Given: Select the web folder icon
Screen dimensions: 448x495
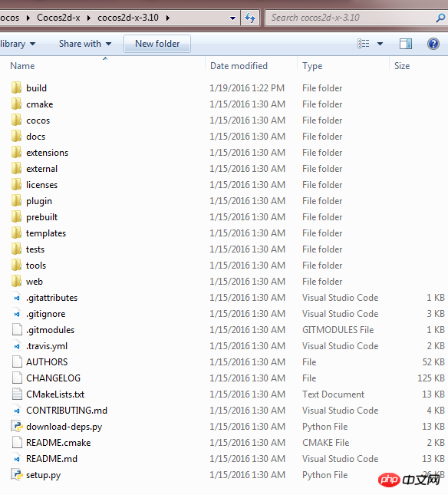Looking at the screenshot, I should (16, 281).
